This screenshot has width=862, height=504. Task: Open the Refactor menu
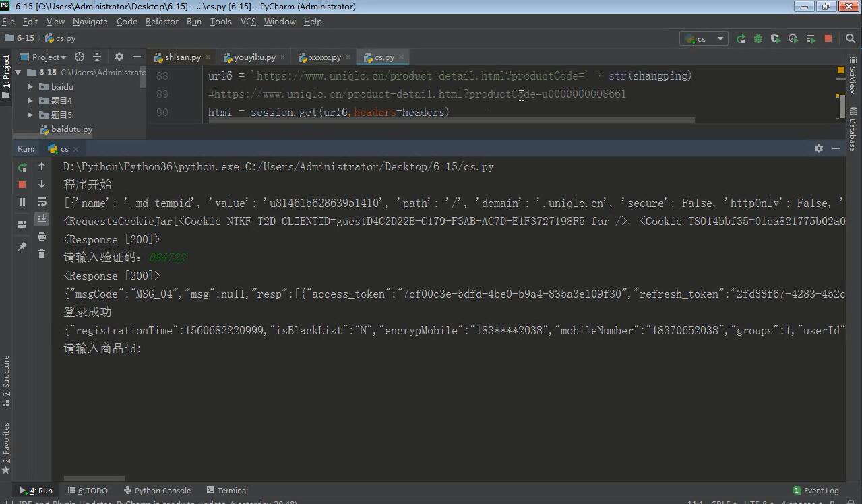162,22
